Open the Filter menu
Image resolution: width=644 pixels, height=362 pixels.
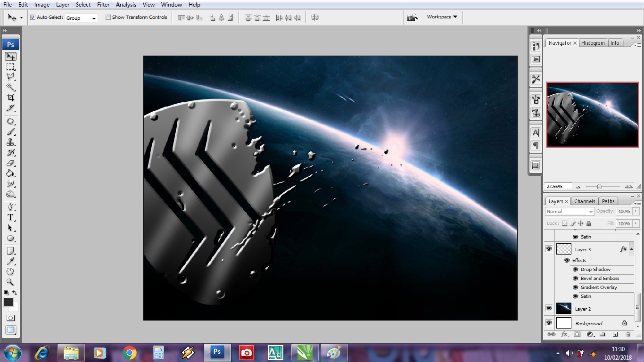pyautogui.click(x=103, y=5)
